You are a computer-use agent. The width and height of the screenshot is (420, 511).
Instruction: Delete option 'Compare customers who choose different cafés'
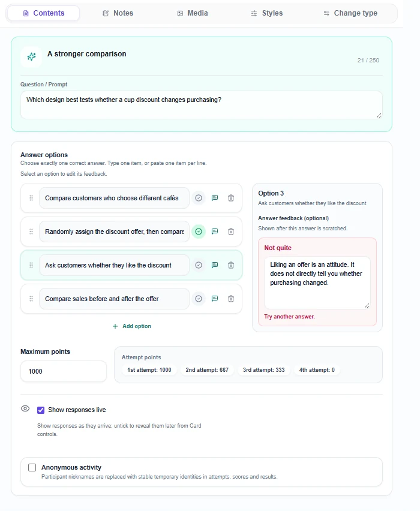pos(231,198)
